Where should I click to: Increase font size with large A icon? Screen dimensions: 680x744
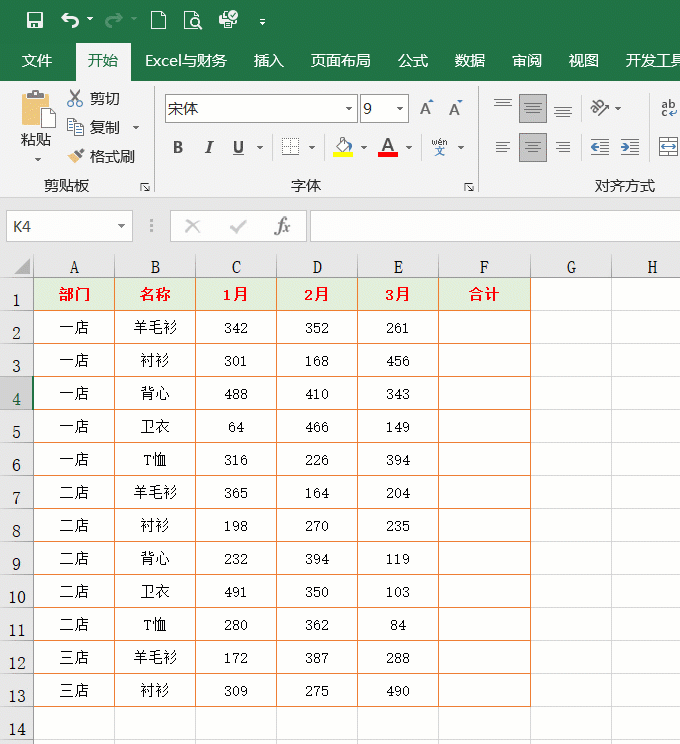[427, 108]
